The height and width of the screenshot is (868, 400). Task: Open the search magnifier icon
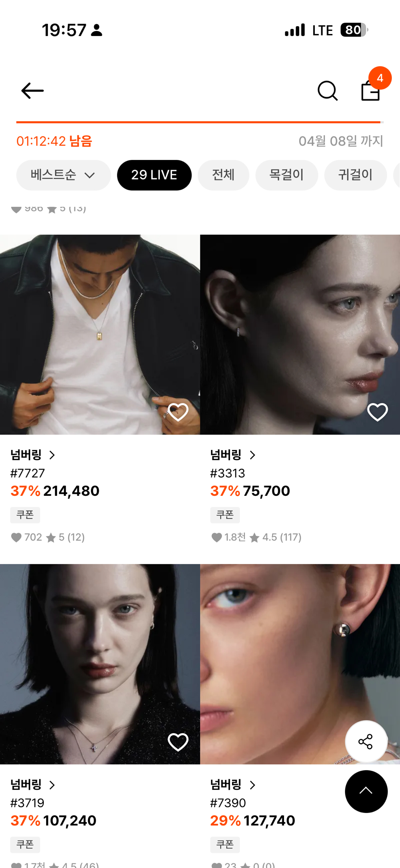click(x=327, y=91)
